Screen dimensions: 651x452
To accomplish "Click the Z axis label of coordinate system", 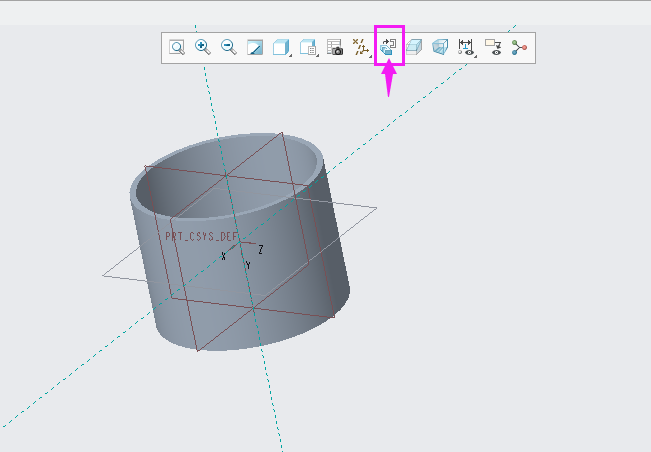I will [x=261, y=249].
